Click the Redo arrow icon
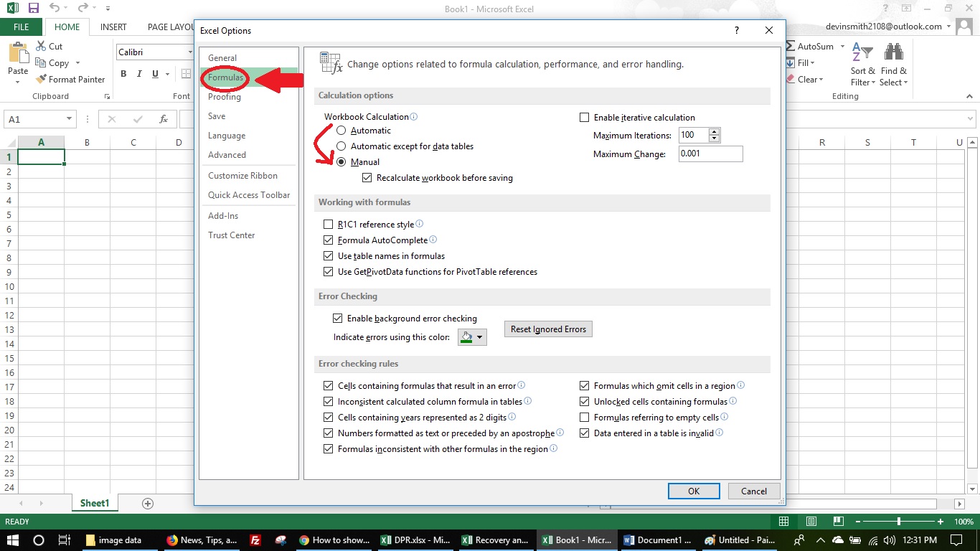The width and height of the screenshot is (980, 551). (x=83, y=8)
